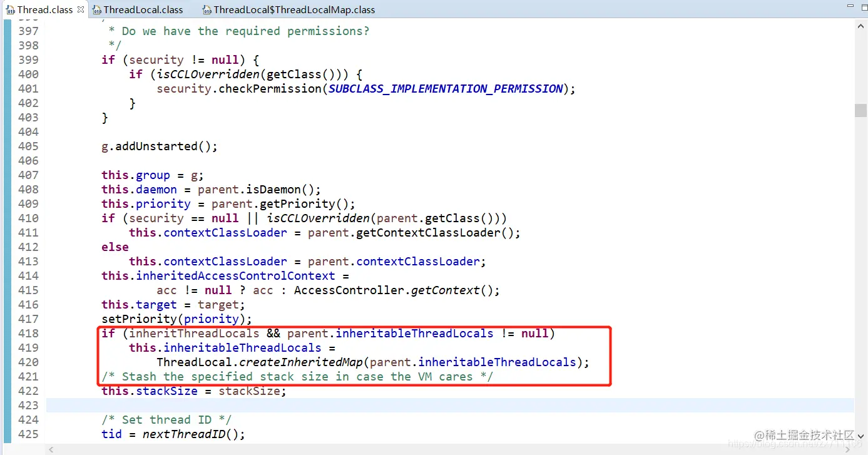Open the ThreadLocal.class editor tab
Screen dimensions: 868x455
coord(143,9)
